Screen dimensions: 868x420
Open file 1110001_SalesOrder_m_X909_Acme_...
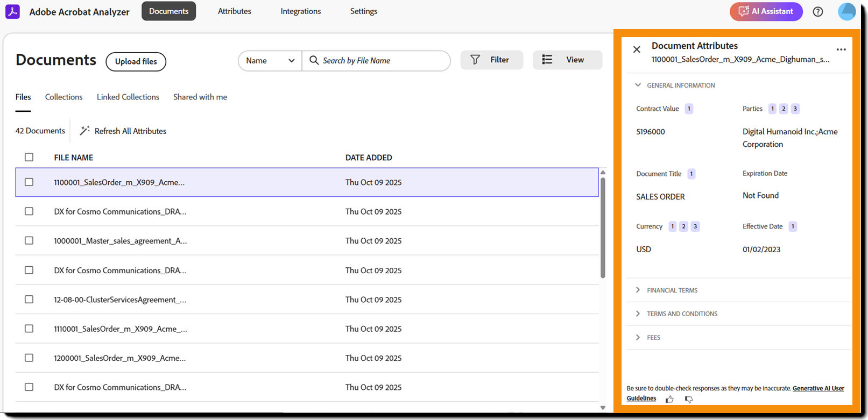121,329
